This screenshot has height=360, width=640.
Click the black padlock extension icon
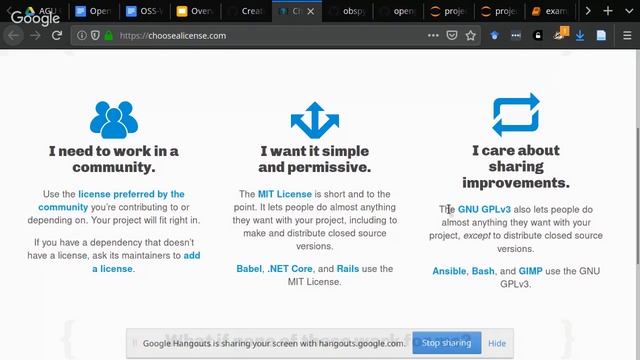pos(538,36)
